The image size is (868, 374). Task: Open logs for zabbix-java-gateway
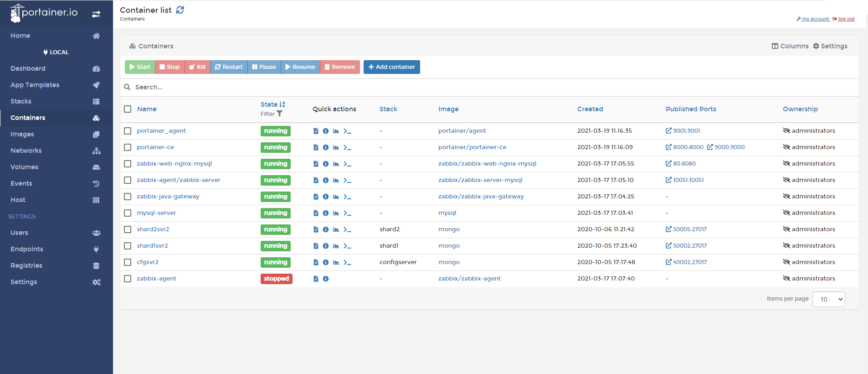pyautogui.click(x=316, y=197)
